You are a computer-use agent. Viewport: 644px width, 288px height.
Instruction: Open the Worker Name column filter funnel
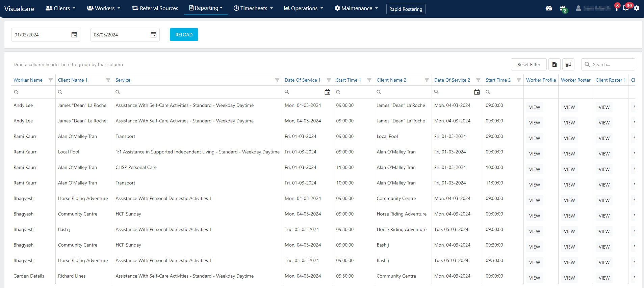tap(51, 80)
